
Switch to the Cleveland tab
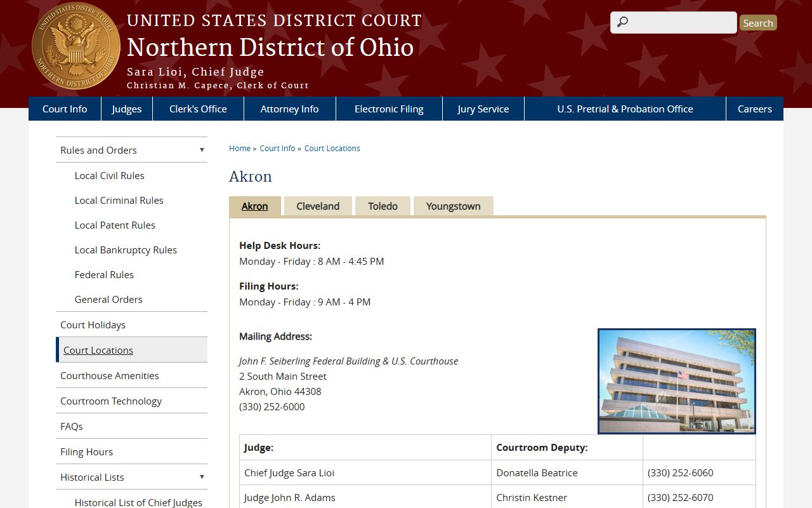[x=318, y=206]
